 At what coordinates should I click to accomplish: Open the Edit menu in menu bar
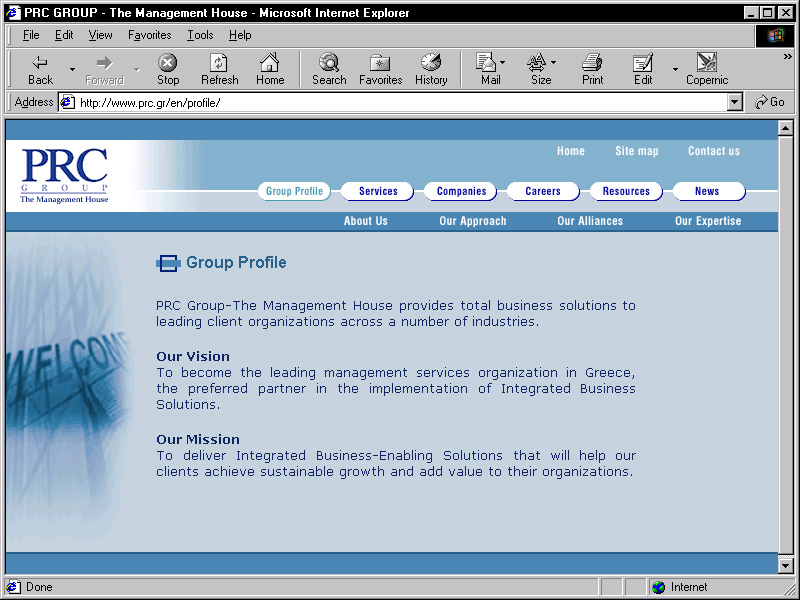64,35
